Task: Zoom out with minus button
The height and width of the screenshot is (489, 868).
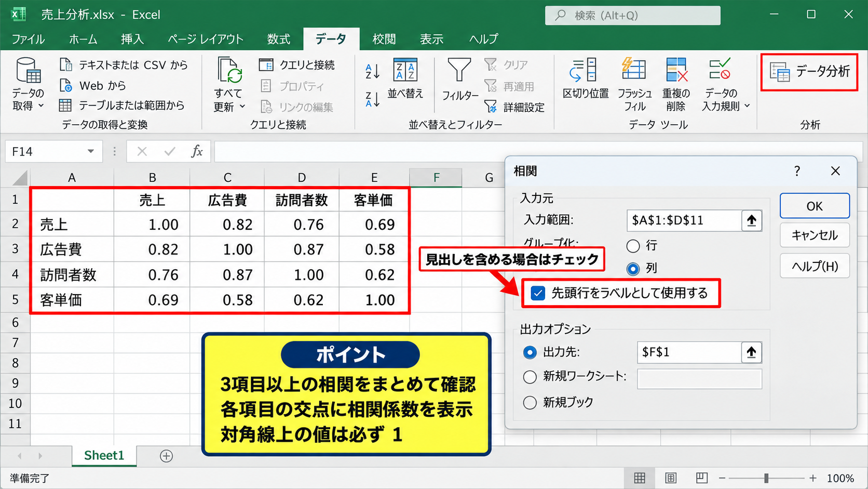Action: click(x=722, y=478)
